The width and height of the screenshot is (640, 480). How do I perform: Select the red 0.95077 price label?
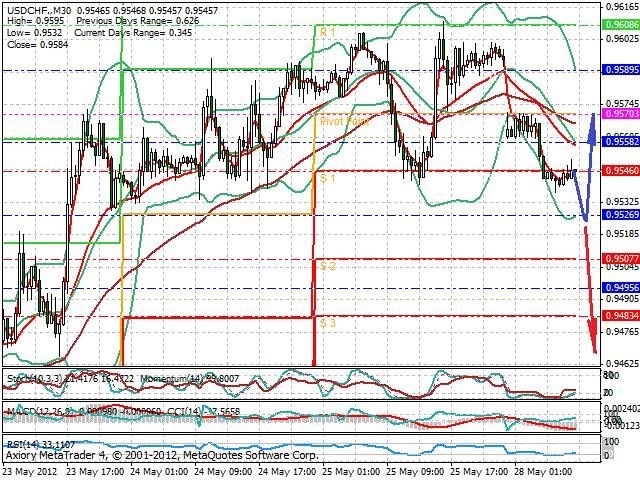(621, 259)
